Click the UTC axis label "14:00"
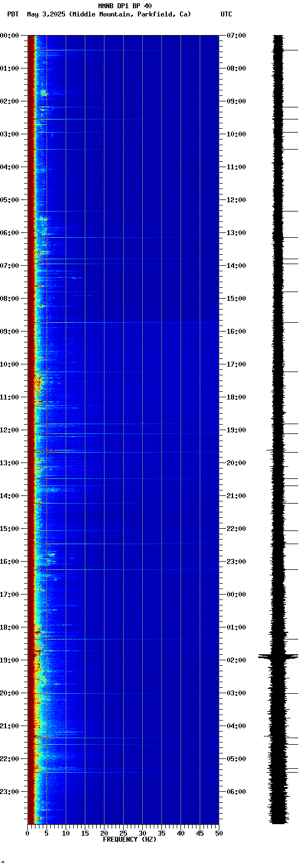The image size is (302, 868). [x=236, y=266]
